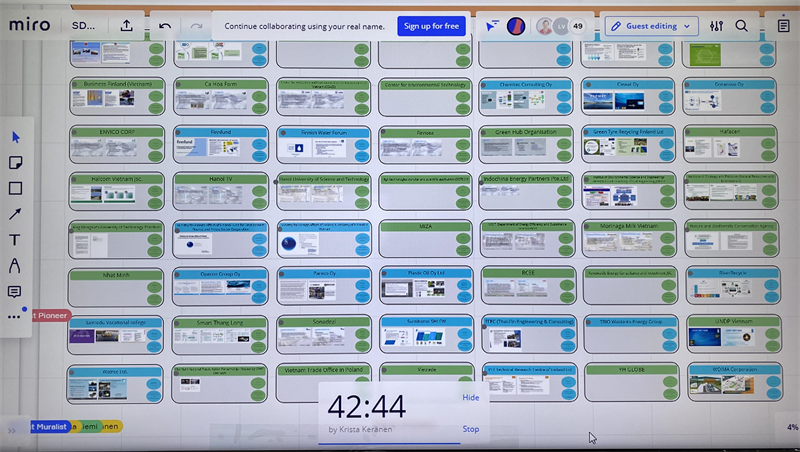
Task: Open the Guest editing dropdown
Action: tap(651, 26)
